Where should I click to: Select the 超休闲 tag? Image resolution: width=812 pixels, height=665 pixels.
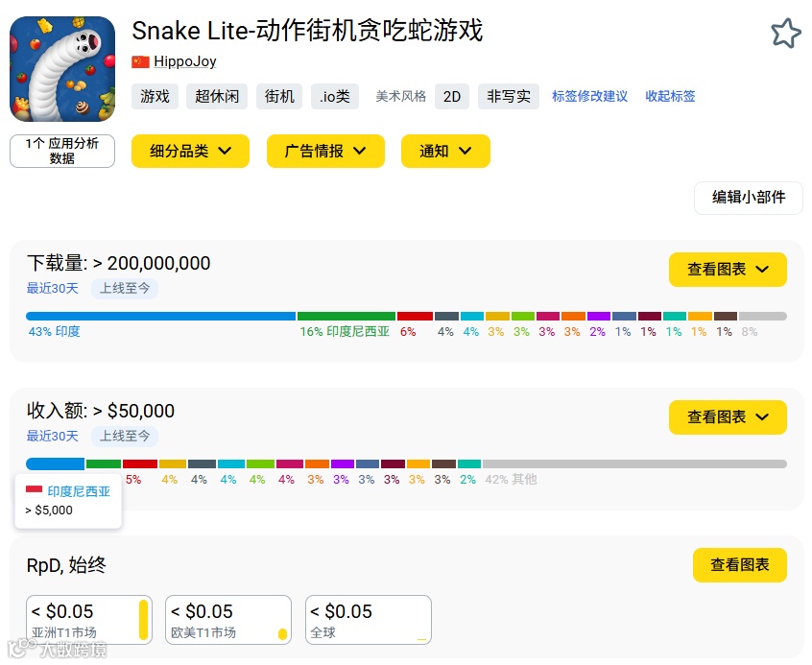coord(217,96)
